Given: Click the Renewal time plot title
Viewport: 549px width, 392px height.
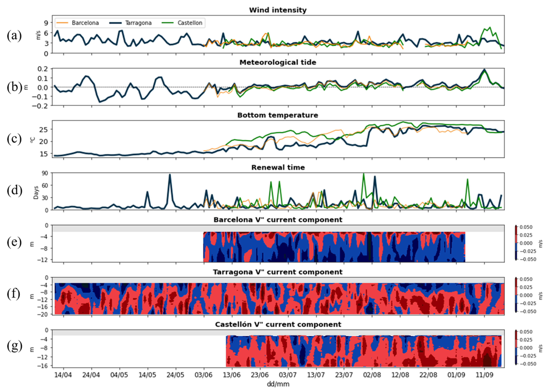Looking at the screenshot, I should pos(278,168).
